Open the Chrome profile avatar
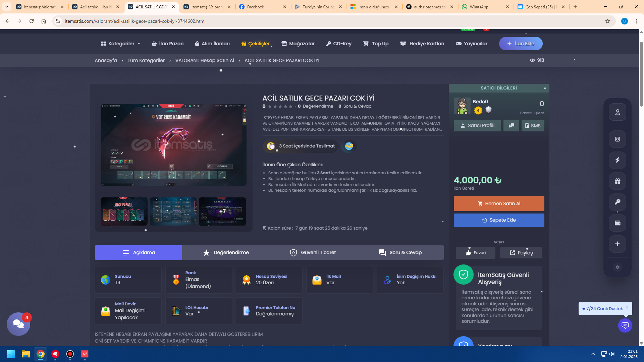This screenshot has height=362, width=644. click(625, 21)
